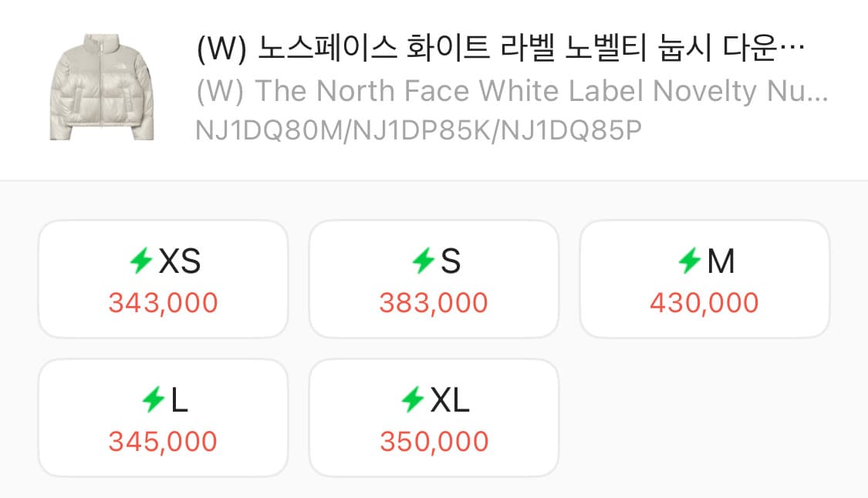Select the M size option card
This screenshot has width=868, height=498.
[x=704, y=278]
